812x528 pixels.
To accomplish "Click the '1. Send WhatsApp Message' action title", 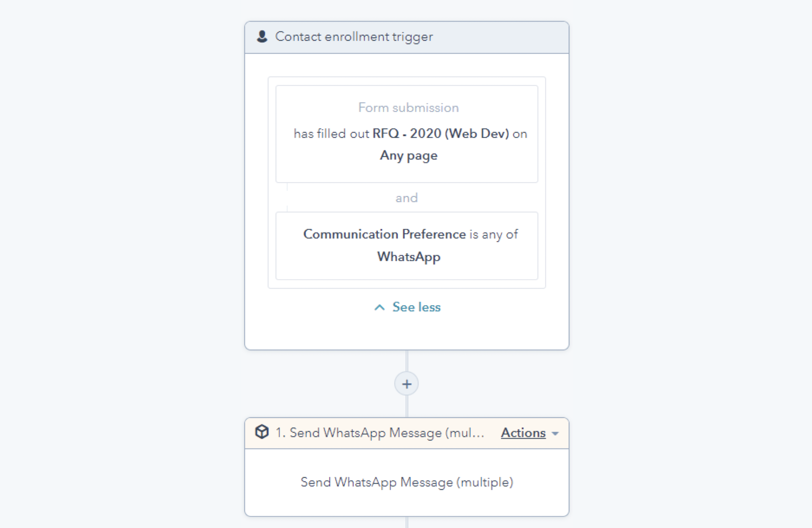I will [x=380, y=433].
